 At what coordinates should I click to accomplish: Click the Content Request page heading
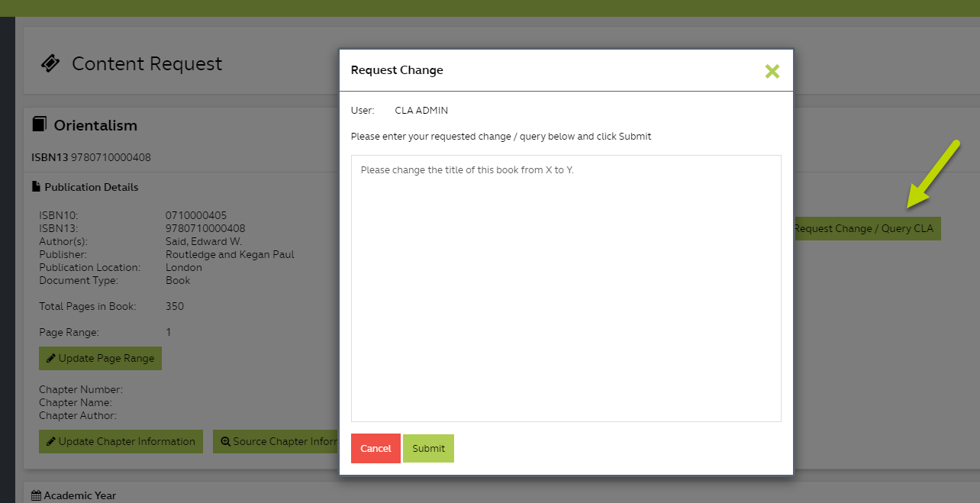point(147,63)
